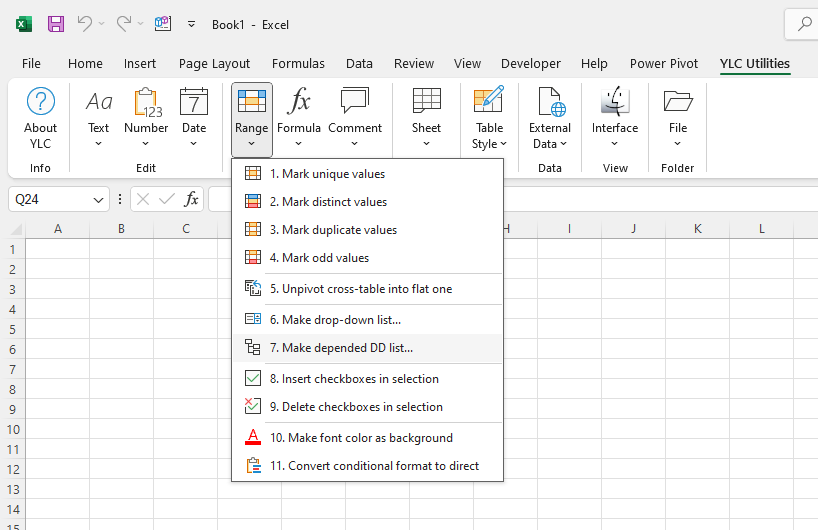Viewport: 818px width, 530px height.
Task: Open the Comment tools icon
Action: pos(355,102)
